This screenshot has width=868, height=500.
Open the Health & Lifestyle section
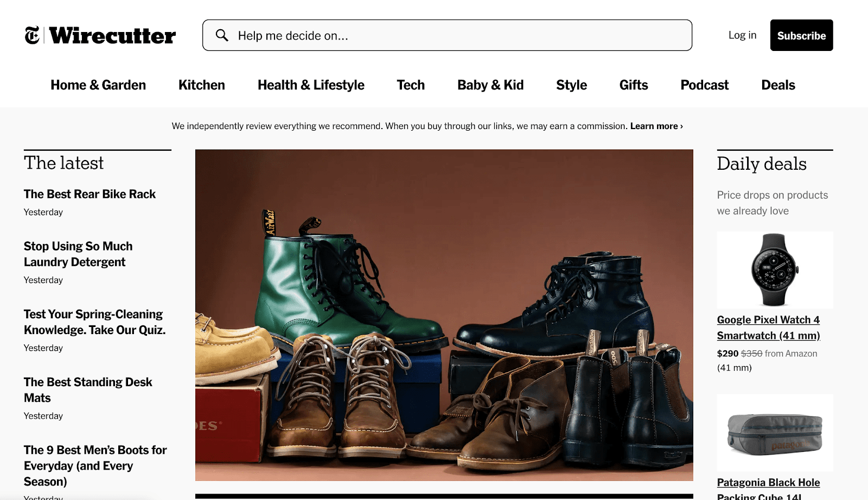(x=311, y=85)
